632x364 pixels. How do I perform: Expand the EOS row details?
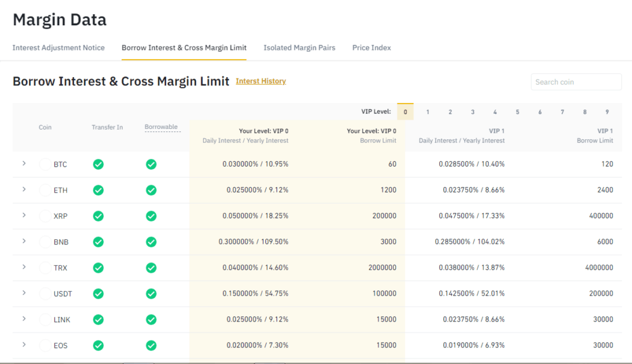coord(23,345)
